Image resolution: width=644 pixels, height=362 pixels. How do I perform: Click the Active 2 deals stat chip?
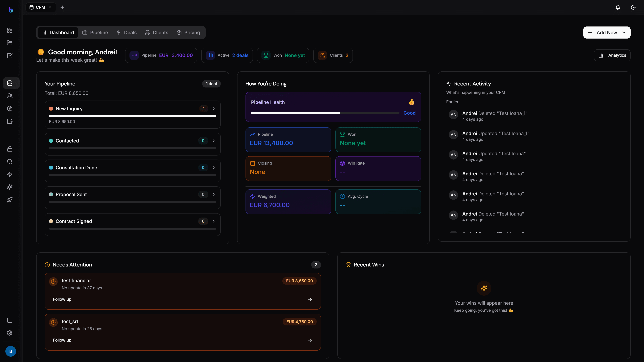tap(227, 55)
